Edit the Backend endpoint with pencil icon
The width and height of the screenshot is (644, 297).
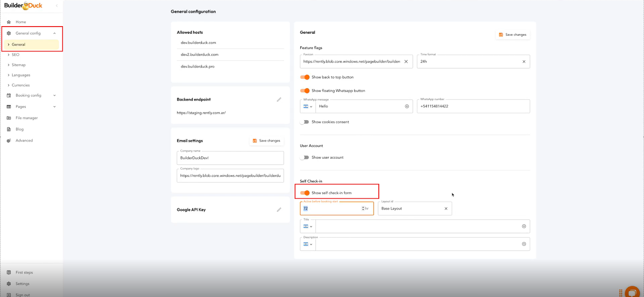(x=279, y=100)
